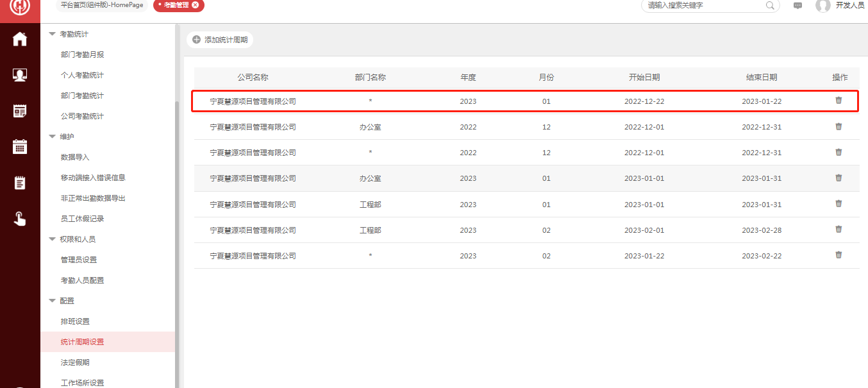Click 工程部 in the 2023-01-01 row
The image size is (868, 388).
point(371,205)
